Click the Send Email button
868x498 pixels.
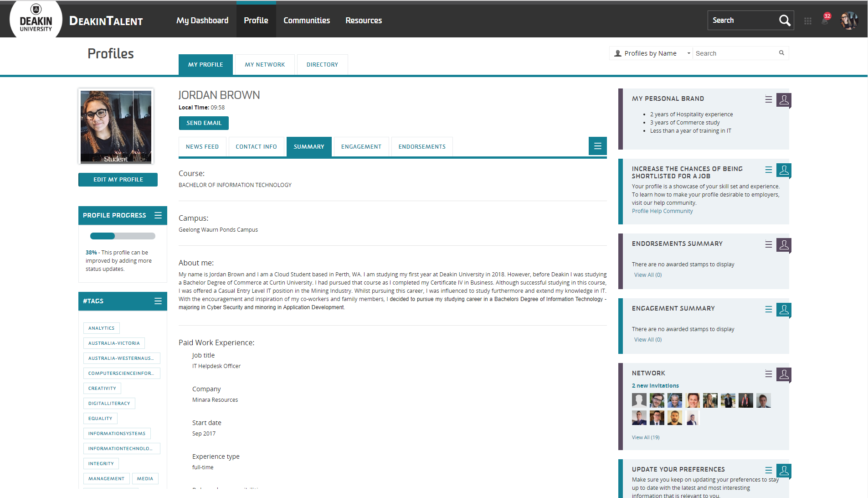click(204, 123)
